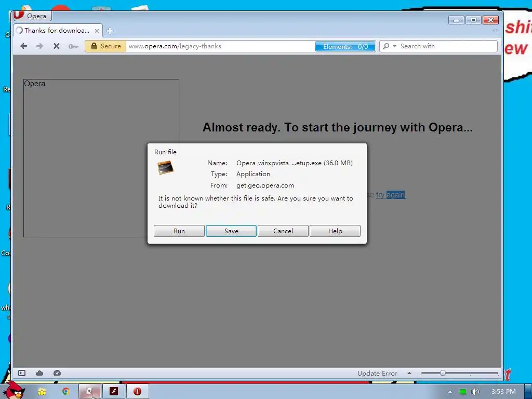
Task: Click the Angry Birds start button
Action: pyautogui.click(x=13, y=390)
